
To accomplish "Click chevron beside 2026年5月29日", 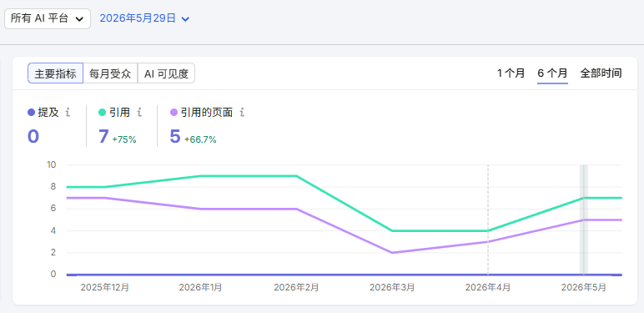I will pos(185,19).
